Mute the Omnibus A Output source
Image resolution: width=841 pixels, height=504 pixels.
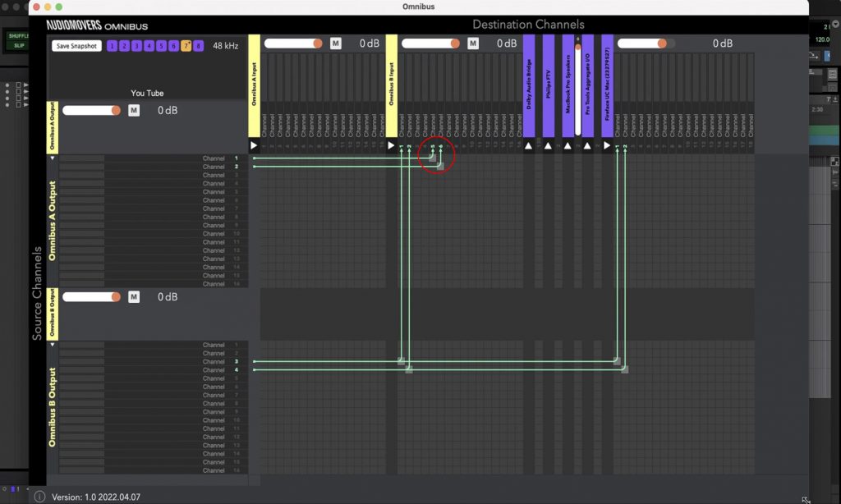tap(134, 111)
